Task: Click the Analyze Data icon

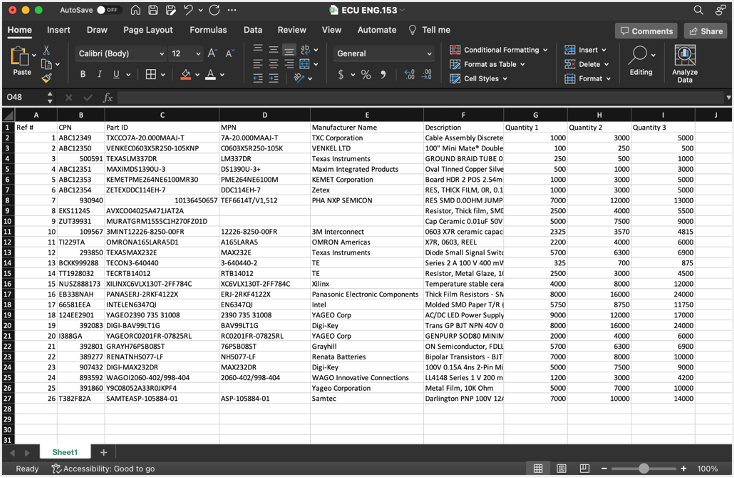Action: coord(684,55)
